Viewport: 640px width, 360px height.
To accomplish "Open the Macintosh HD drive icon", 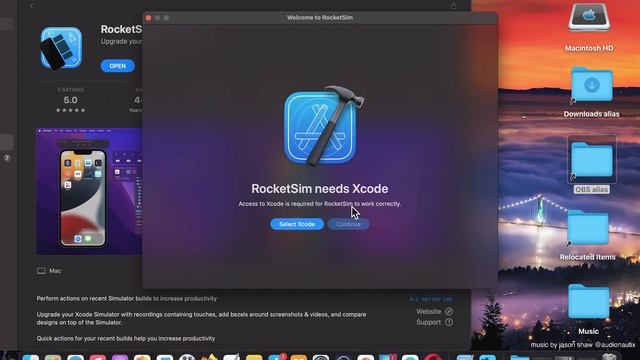I will pyautogui.click(x=589, y=18).
